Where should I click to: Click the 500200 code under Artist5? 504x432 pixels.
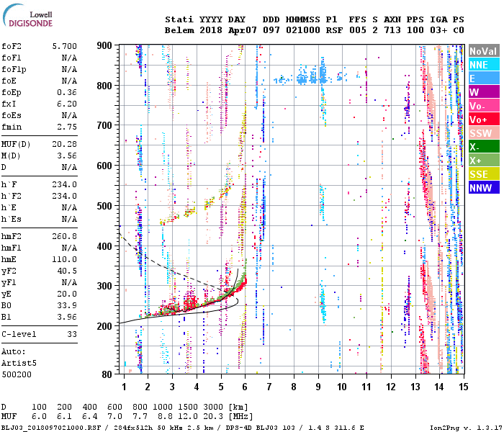pyautogui.click(x=17, y=375)
